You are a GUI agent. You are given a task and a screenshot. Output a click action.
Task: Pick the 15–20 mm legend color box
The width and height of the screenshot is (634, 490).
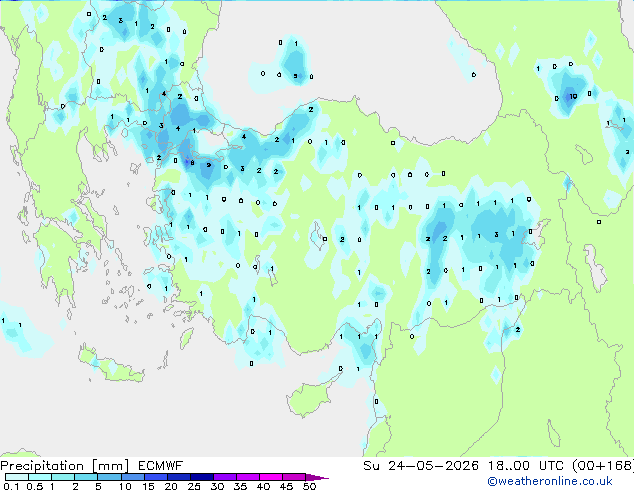[155, 477]
